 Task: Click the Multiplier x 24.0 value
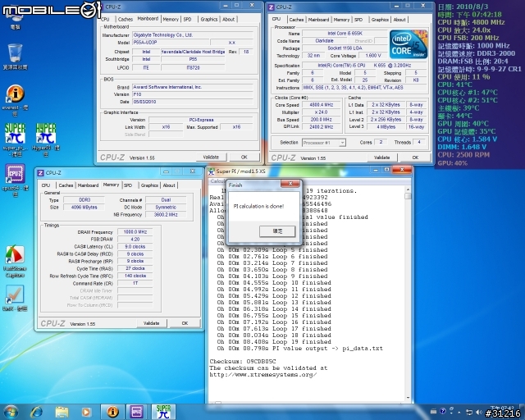pos(321,112)
